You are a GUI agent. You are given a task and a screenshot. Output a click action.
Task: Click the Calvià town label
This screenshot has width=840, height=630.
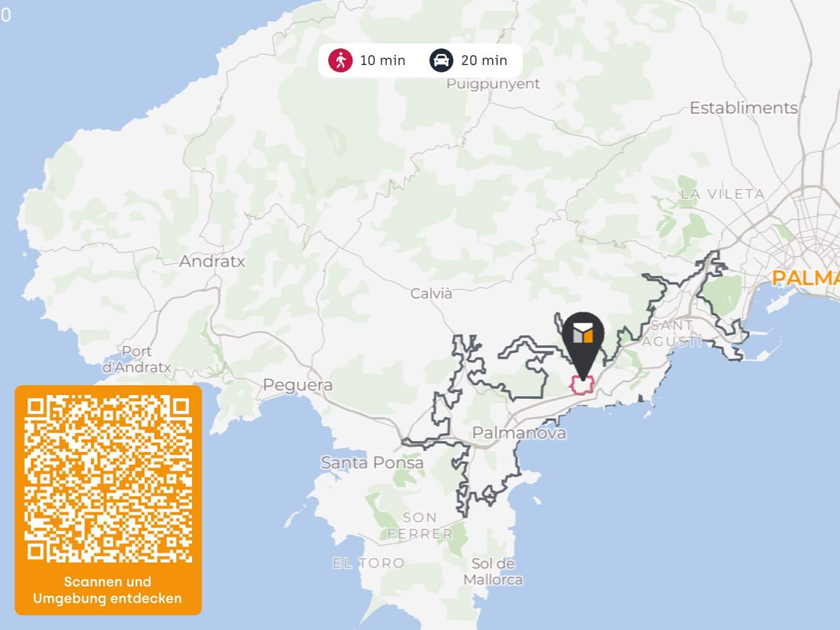tap(431, 293)
